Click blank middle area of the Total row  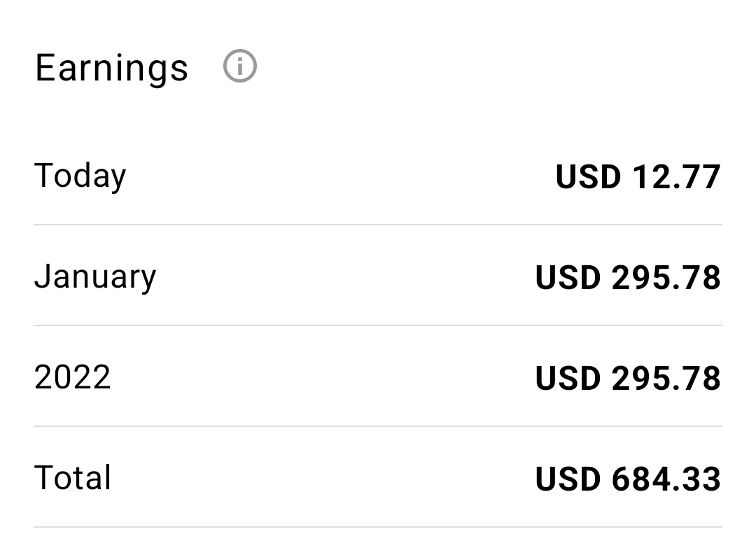pos(323,479)
